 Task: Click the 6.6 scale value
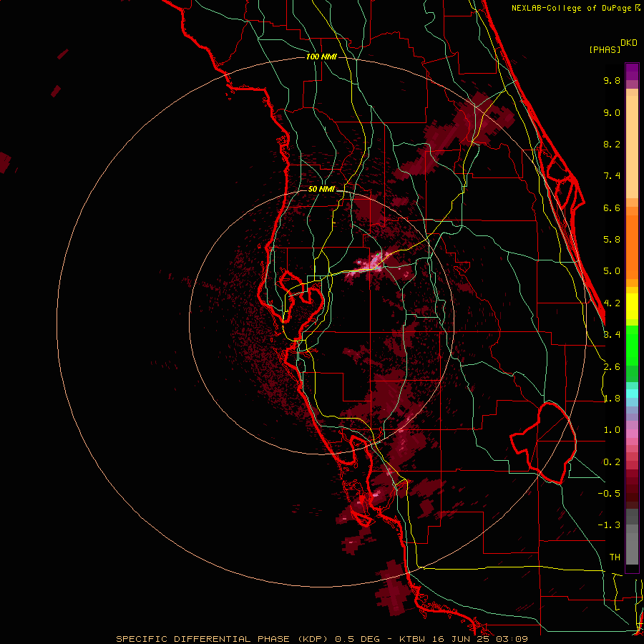pyautogui.click(x=612, y=208)
